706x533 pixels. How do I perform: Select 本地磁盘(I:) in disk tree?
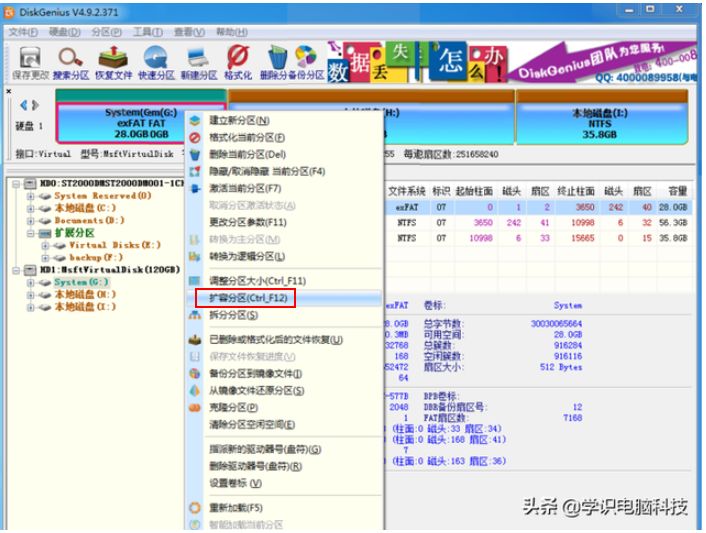[85, 307]
